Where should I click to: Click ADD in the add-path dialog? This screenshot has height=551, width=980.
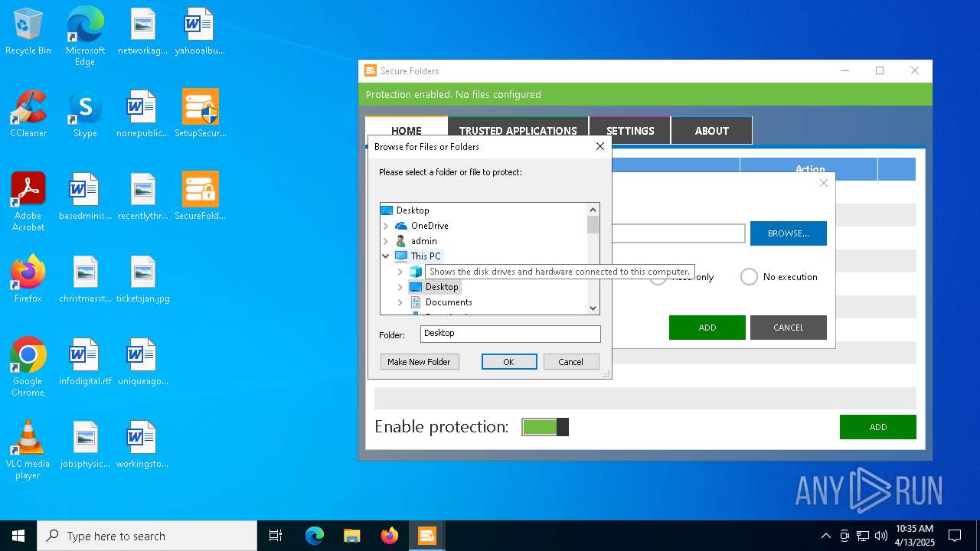click(x=707, y=328)
